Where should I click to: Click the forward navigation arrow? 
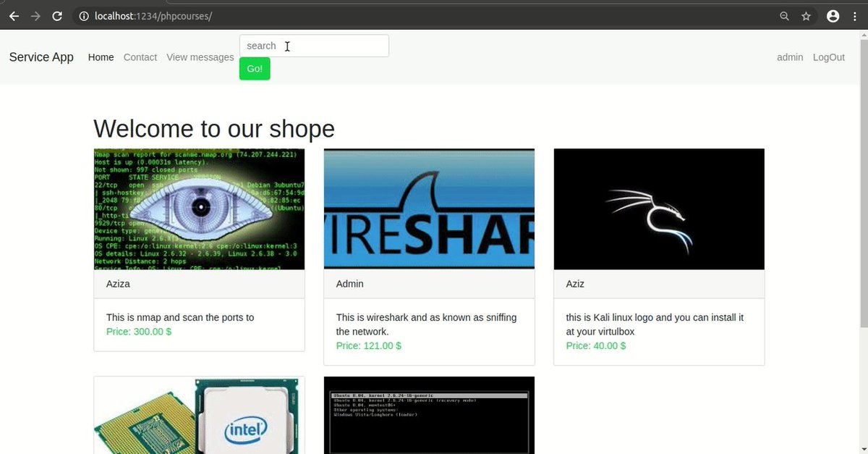pos(35,15)
